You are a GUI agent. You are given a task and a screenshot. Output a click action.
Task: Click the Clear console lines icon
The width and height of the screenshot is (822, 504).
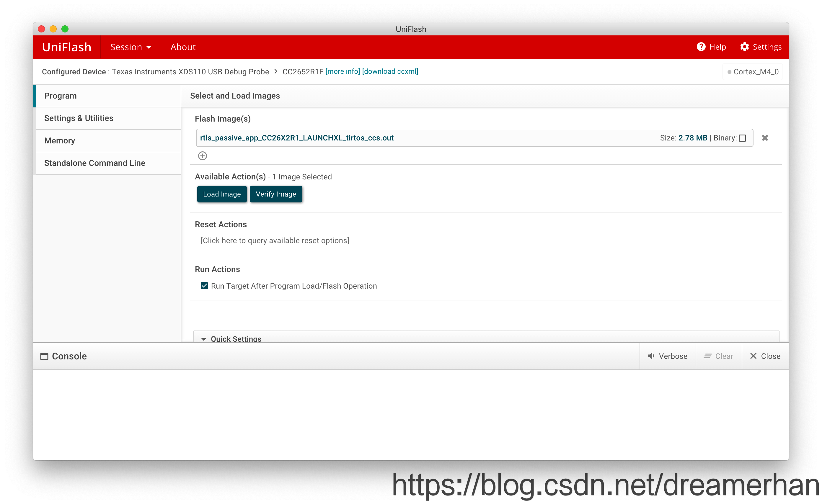click(707, 356)
